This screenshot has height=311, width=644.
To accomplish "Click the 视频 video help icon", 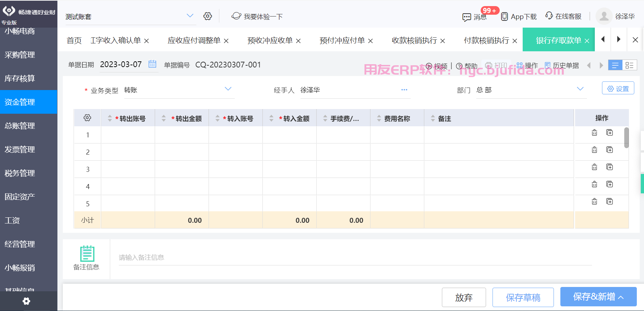I will pyautogui.click(x=429, y=66).
